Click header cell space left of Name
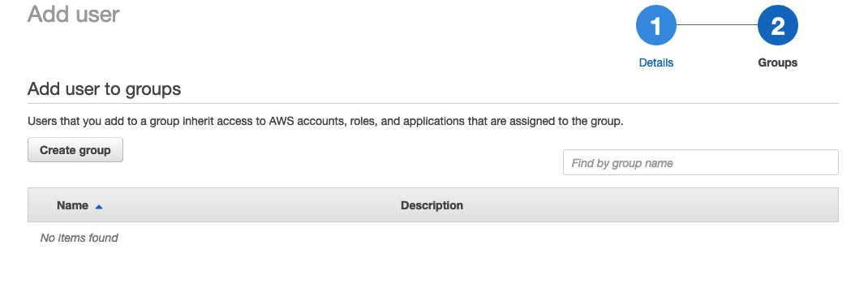 [41, 205]
